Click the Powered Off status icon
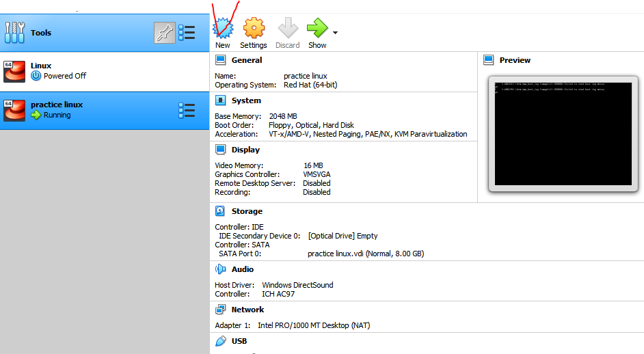Viewport: 644px width, 354px height. pyautogui.click(x=36, y=76)
